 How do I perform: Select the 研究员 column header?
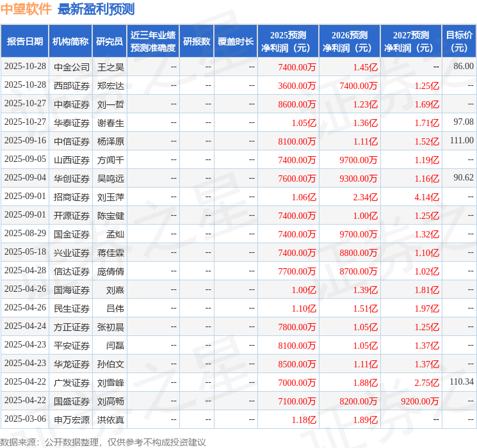coord(109,42)
